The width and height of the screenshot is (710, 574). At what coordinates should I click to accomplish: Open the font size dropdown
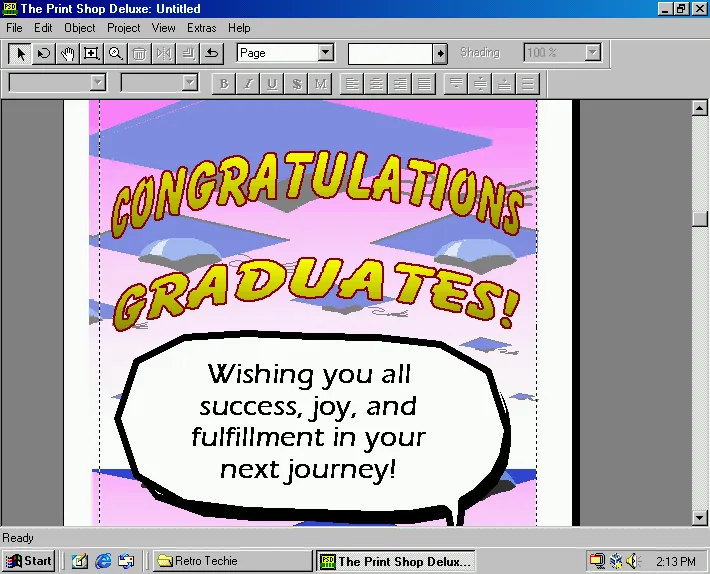190,83
